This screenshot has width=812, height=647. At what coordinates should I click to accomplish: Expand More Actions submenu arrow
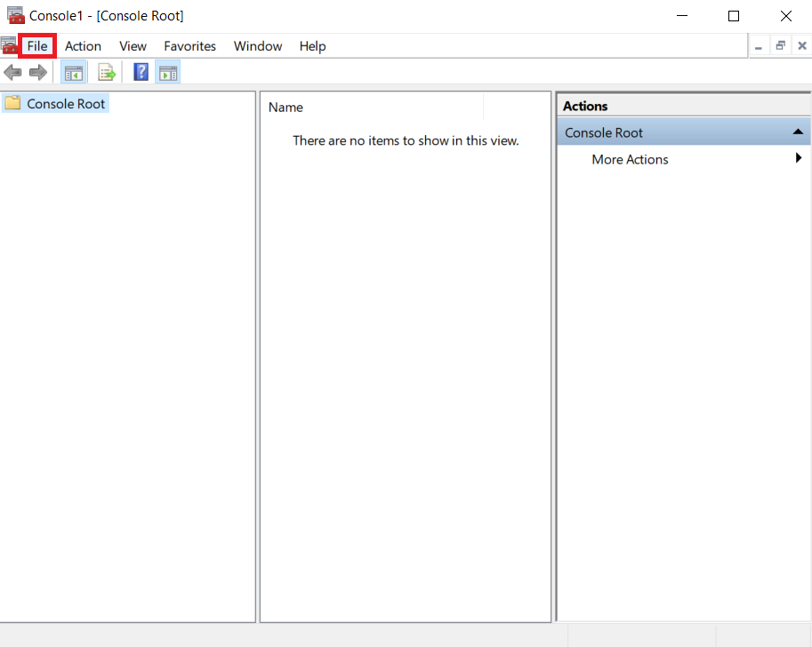[x=799, y=158]
